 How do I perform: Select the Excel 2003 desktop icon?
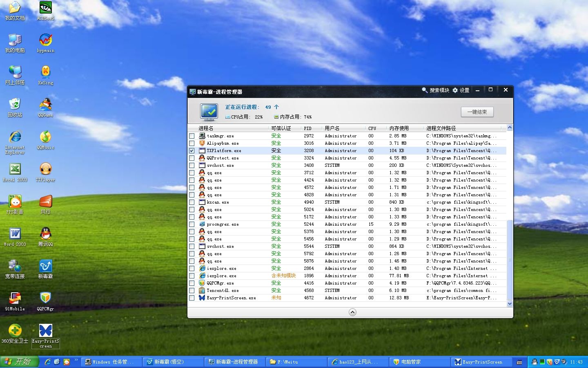pos(15,172)
